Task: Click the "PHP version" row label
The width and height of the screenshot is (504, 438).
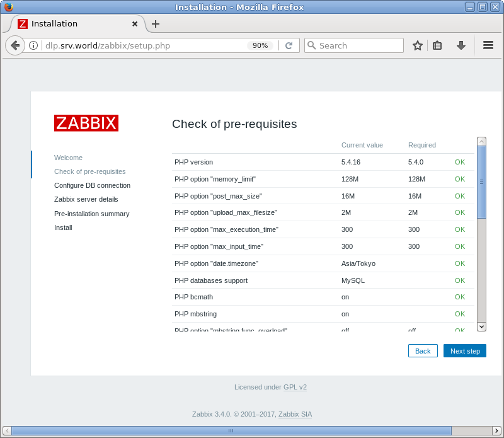Action: point(193,162)
